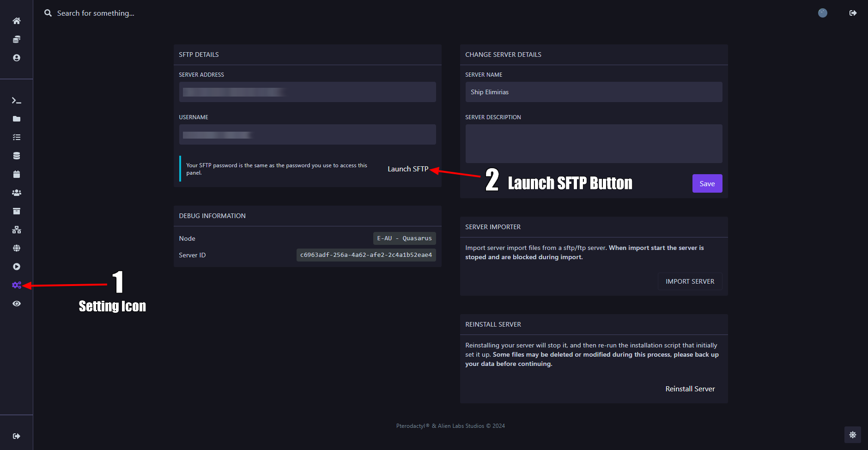Toggle the light/dark theme sun button

click(x=853, y=435)
